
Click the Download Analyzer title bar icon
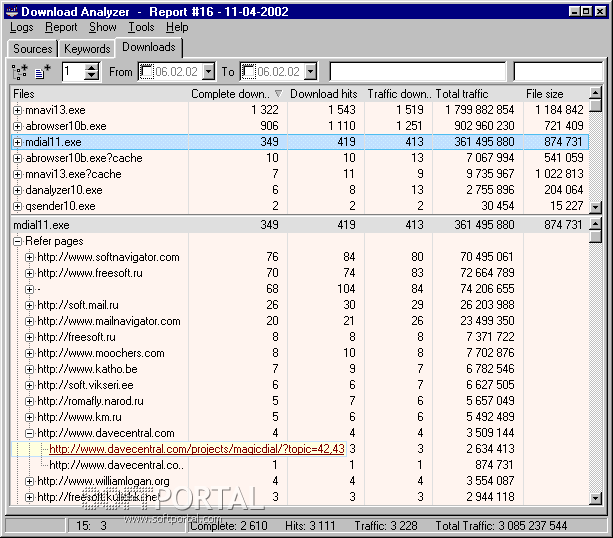tap(12, 11)
